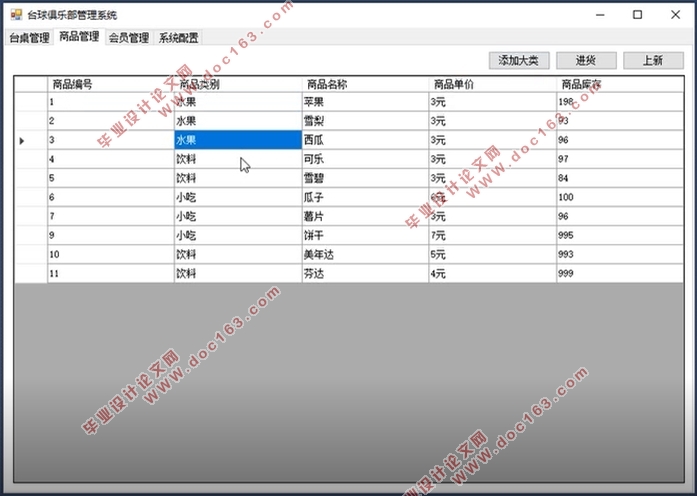Click the highlighted 水果 cell in the 西瓜 row
The height and width of the screenshot is (496, 697).
pyautogui.click(x=238, y=140)
